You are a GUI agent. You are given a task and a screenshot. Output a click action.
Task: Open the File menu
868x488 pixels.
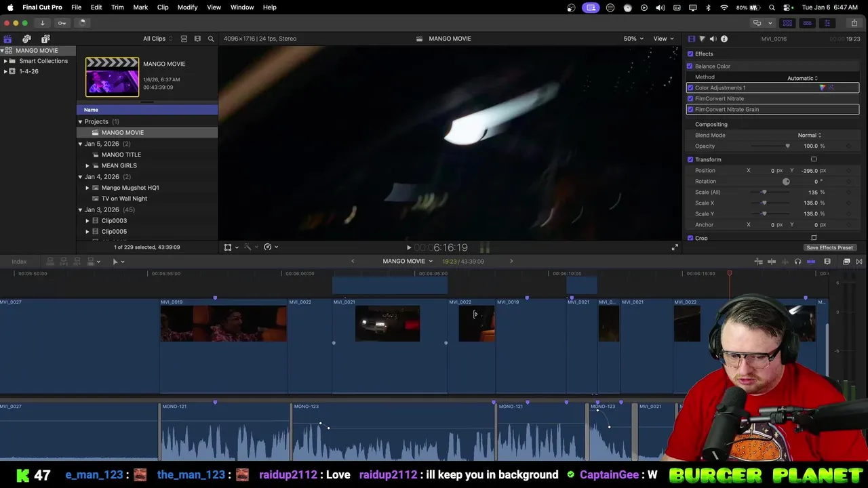point(77,7)
